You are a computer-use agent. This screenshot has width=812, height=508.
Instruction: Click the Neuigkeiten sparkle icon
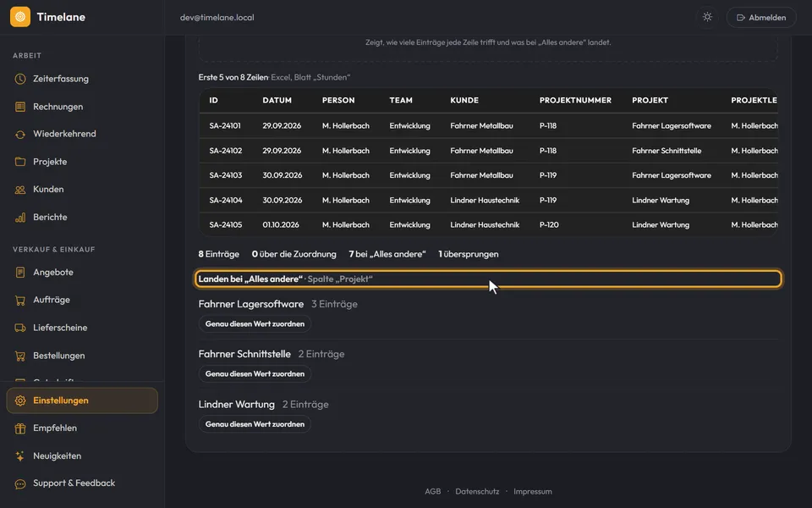[x=20, y=456]
